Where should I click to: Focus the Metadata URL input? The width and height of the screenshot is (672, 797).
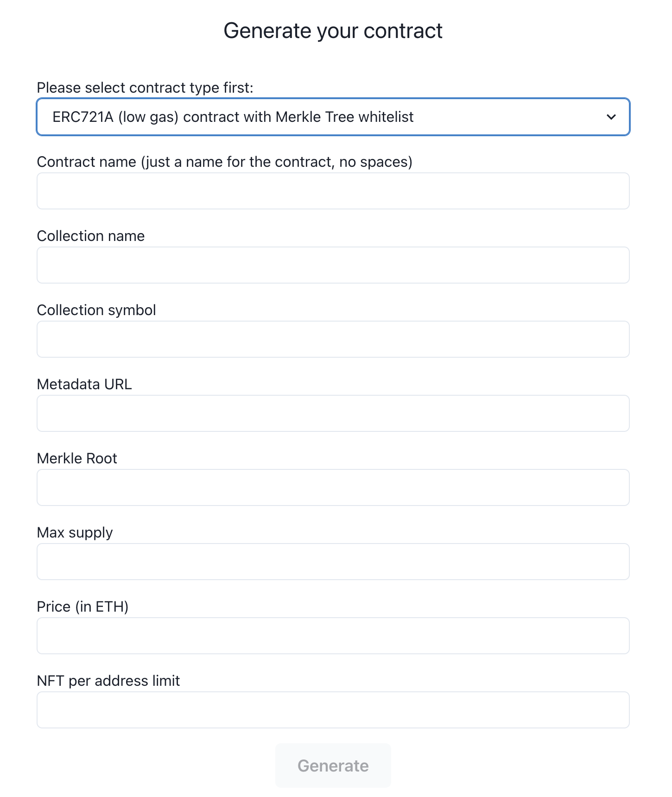pos(333,413)
